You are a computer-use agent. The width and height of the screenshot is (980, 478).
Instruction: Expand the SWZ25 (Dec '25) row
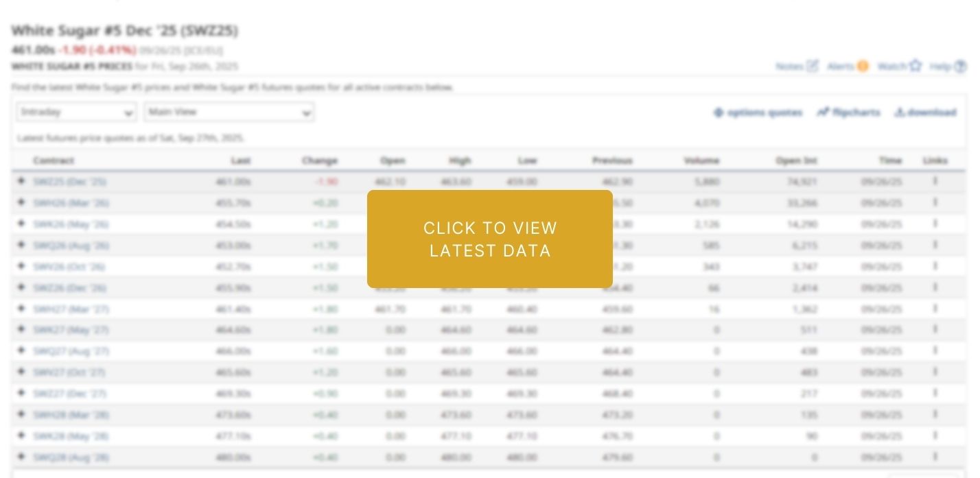pos(21,181)
